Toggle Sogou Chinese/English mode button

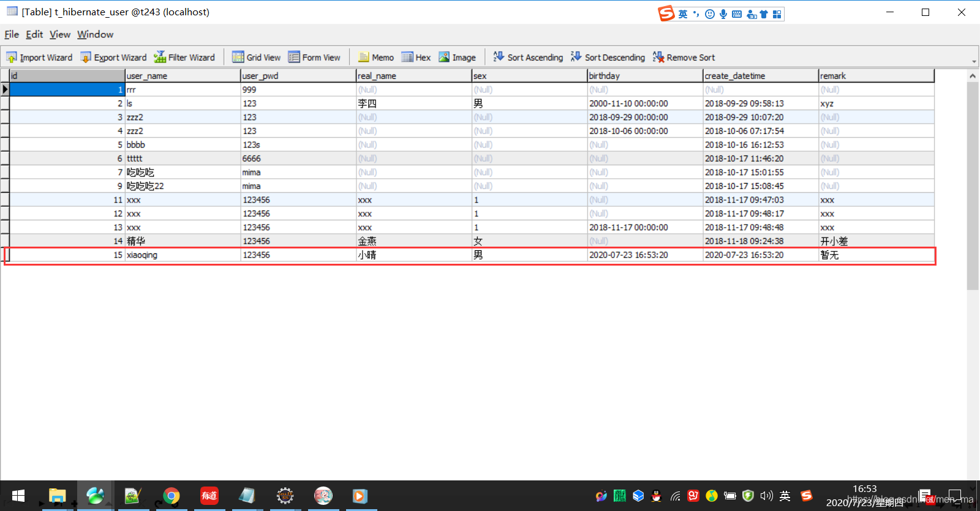pyautogui.click(x=683, y=14)
